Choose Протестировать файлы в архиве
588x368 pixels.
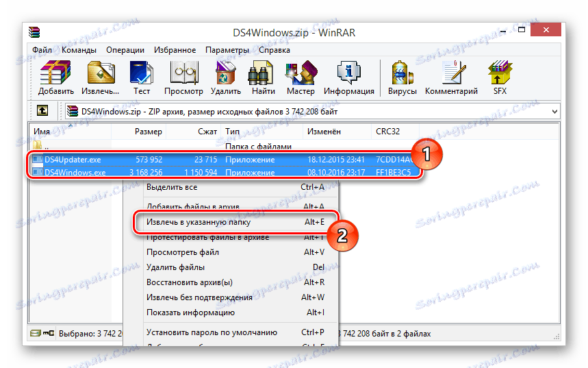tap(235, 237)
